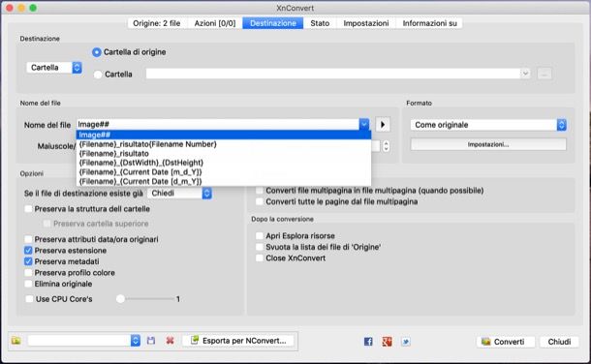Click the destination folder path field
The image size is (591, 364).
tap(333, 74)
